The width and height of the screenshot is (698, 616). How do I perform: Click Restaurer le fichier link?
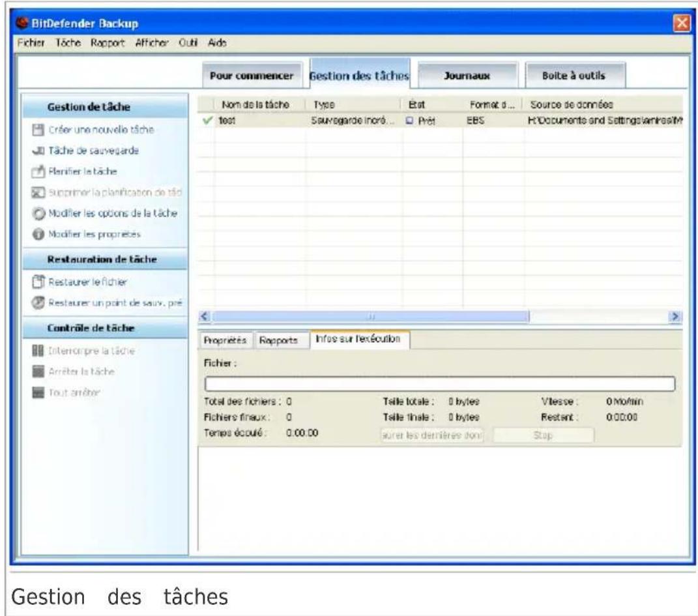click(88, 282)
